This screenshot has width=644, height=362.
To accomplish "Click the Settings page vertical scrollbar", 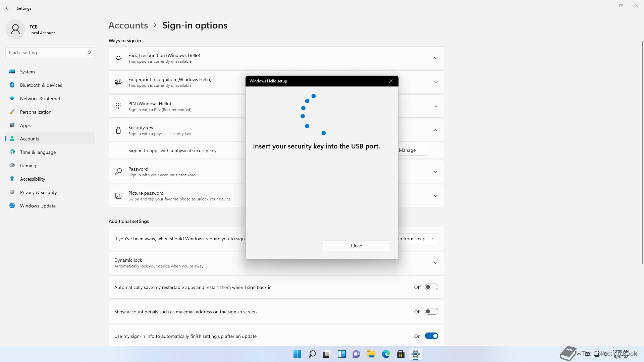I will (643, 152).
